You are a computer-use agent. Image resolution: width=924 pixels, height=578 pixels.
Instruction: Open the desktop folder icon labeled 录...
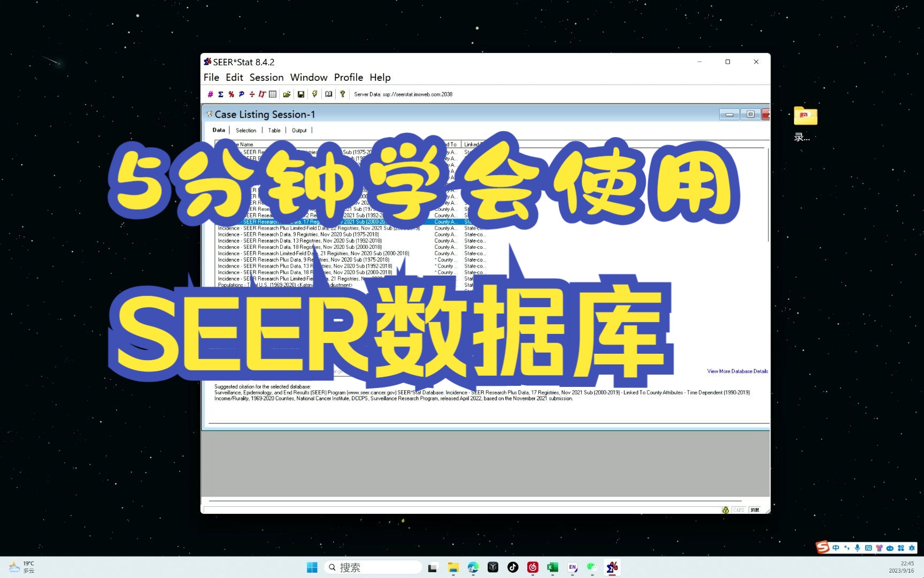[x=805, y=123]
